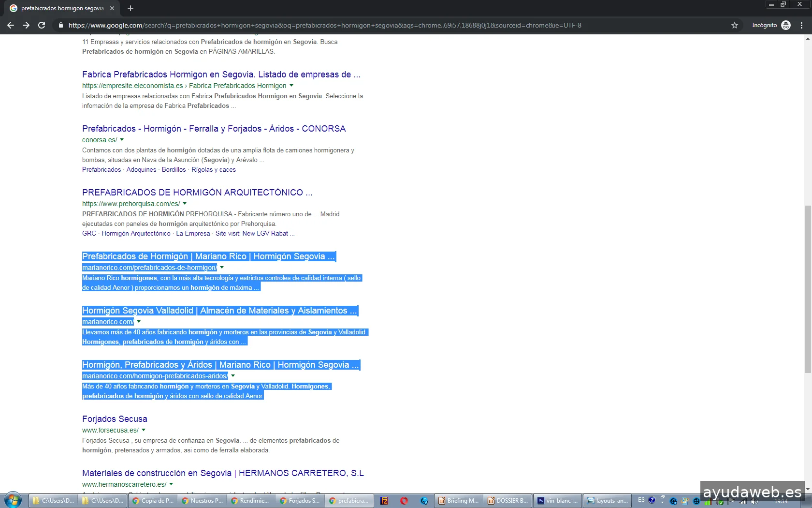Open the Incógnito profile icon
The width and height of the screenshot is (812, 508).
[786, 25]
